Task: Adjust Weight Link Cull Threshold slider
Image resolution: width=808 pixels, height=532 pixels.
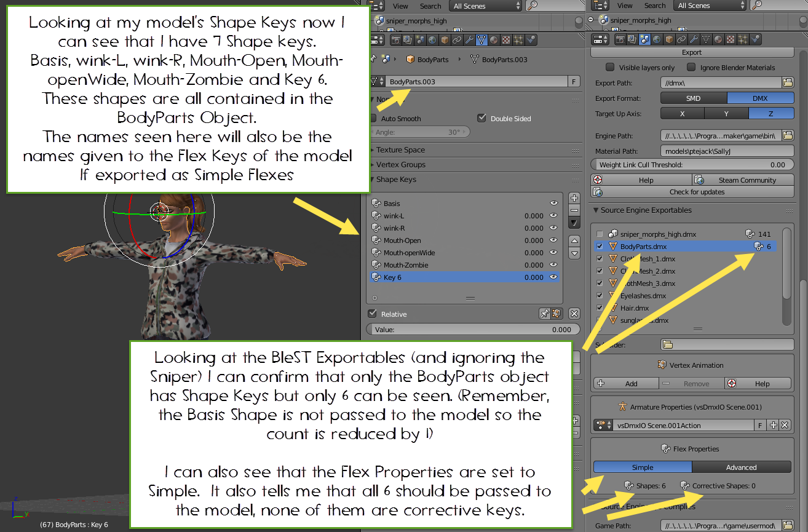Action: coord(692,165)
